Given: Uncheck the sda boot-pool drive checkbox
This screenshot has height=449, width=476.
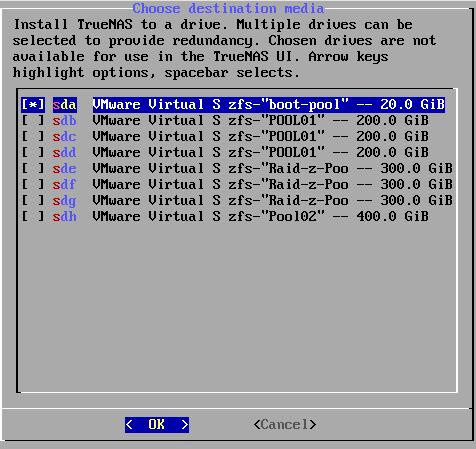Looking at the screenshot, I should click(33, 105).
